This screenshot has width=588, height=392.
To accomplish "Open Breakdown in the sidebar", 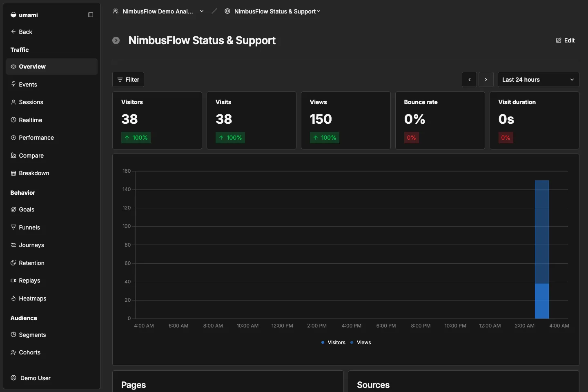I will (x=52, y=173).
